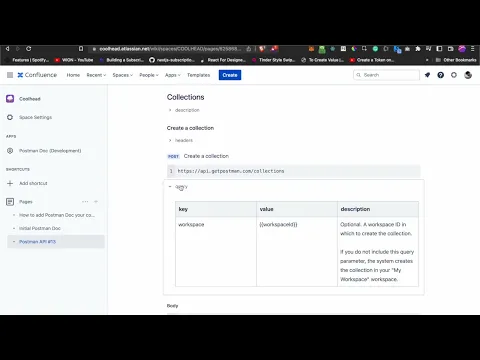Reload the page with the refresh icon
The width and height of the screenshot is (480, 360).
pos(29,49)
